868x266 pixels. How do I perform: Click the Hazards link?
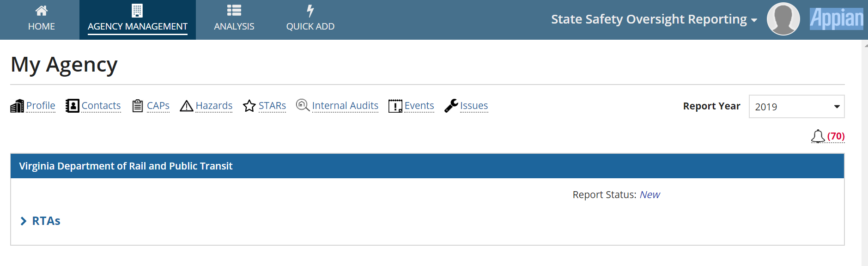point(214,106)
